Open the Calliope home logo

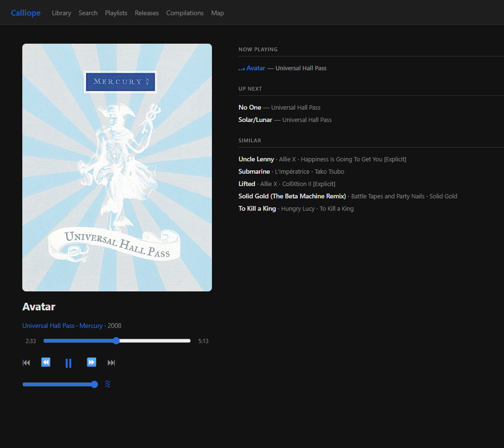(x=26, y=13)
